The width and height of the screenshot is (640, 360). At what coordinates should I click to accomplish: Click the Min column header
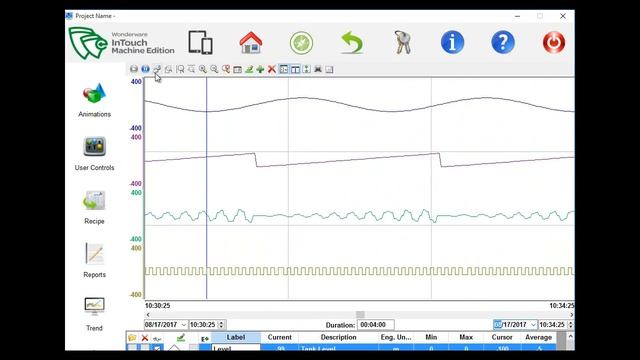[431, 337]
